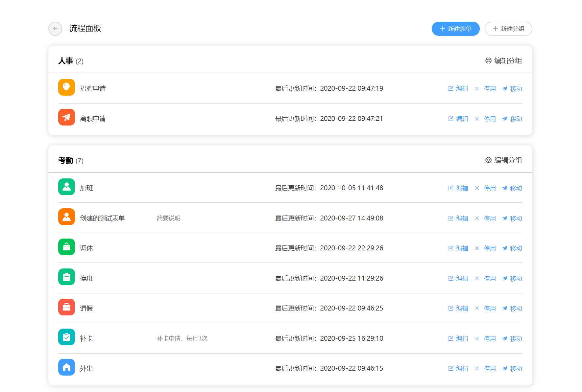Click the 人事 group title
582x392 pixels.
click(x=66, y=61)
